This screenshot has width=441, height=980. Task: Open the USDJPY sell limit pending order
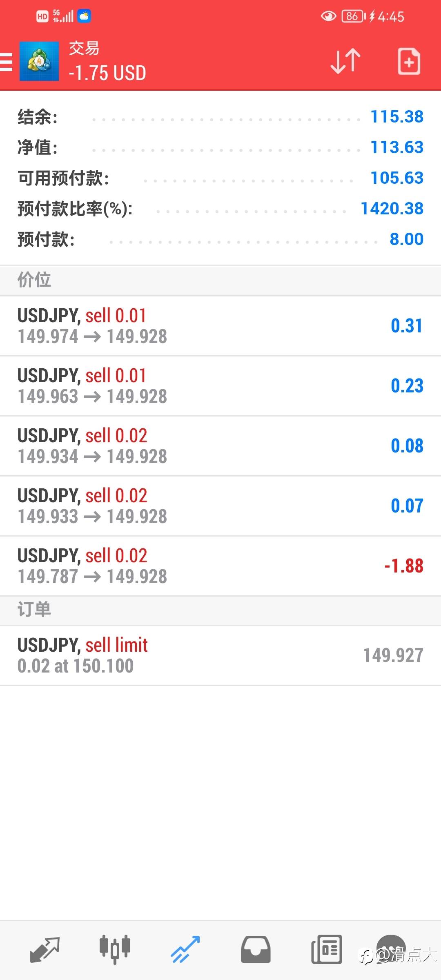220,655
